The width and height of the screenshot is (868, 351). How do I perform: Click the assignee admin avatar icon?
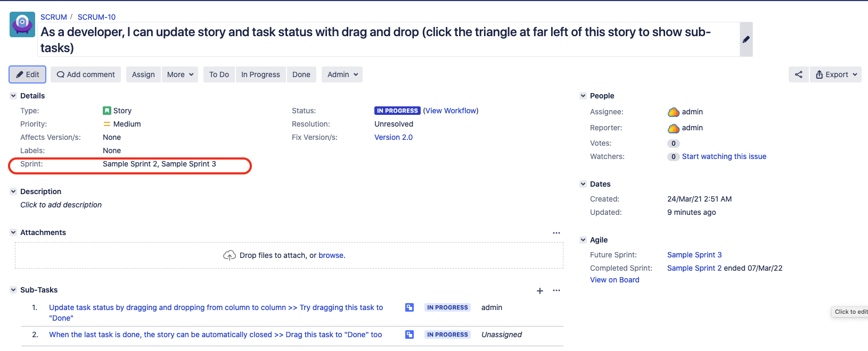pos(674,112)
